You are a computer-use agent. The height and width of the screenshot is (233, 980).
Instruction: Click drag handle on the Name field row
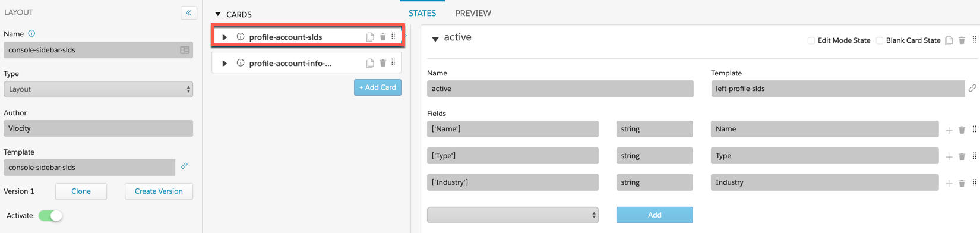974,129
